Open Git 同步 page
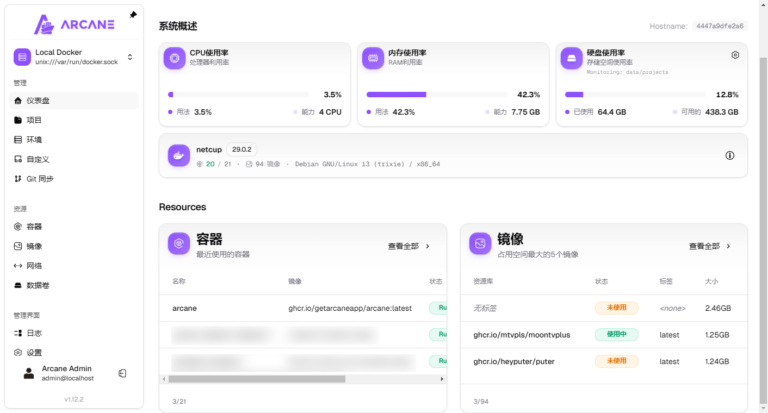 pyautogui.click(x=74, y=179)
